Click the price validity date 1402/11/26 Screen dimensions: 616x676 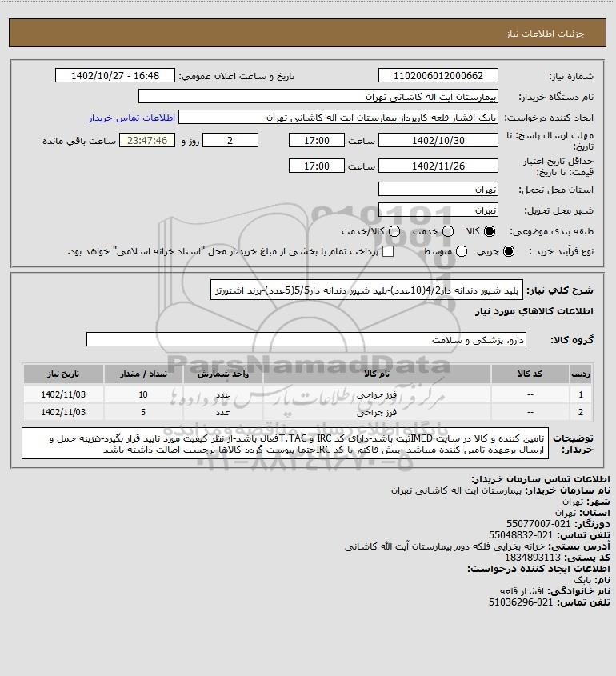[438, 166]
